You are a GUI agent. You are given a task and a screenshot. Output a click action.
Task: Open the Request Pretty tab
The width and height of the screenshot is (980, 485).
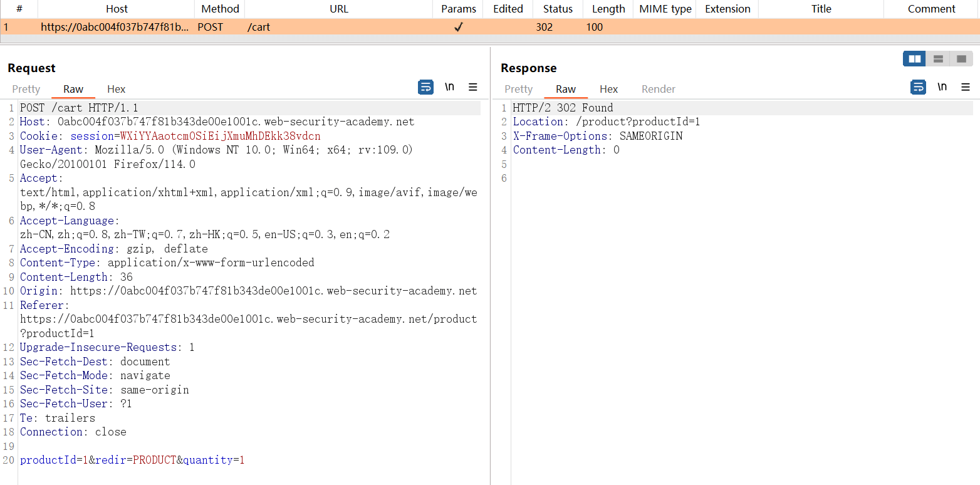(x=26, y=89)
